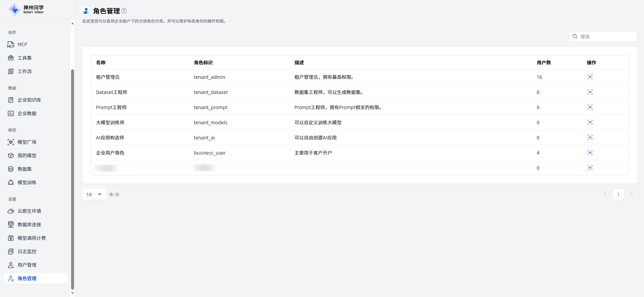Open 模型广场 from sidebar

point(27,142)
